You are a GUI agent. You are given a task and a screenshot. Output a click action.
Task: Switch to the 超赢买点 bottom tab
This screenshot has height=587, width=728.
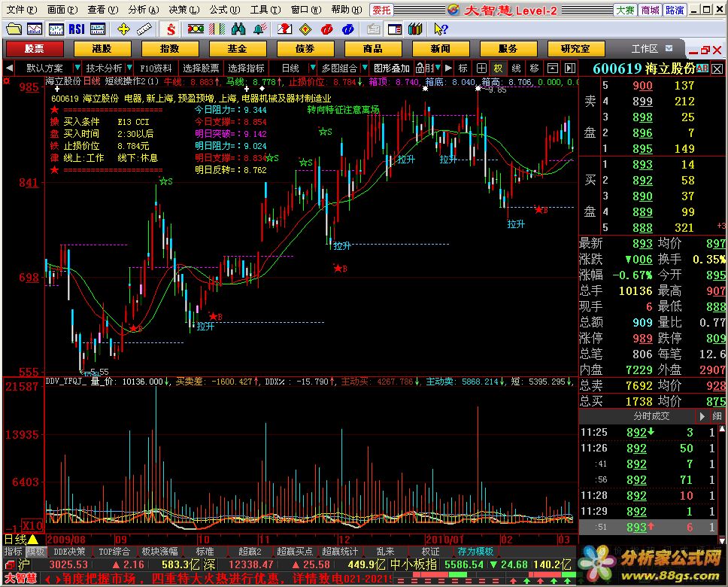click(295, 551)
